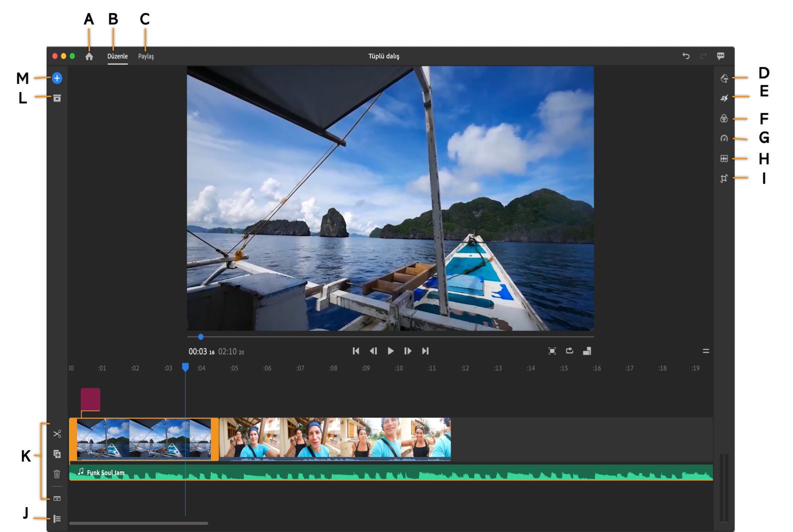This screenshot has height=532, width=793.
Task: Open the aspect ratio dropdown
Action: (x=587, y=351)
